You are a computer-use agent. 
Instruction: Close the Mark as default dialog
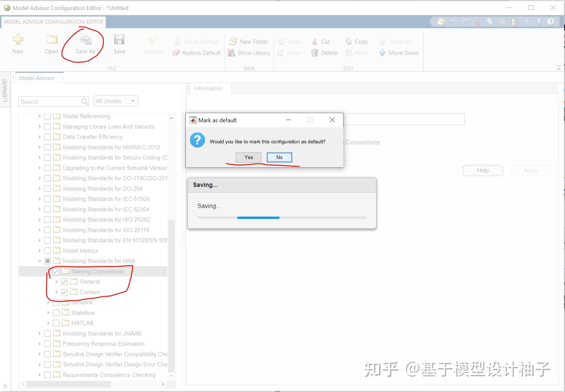[332, 120]
